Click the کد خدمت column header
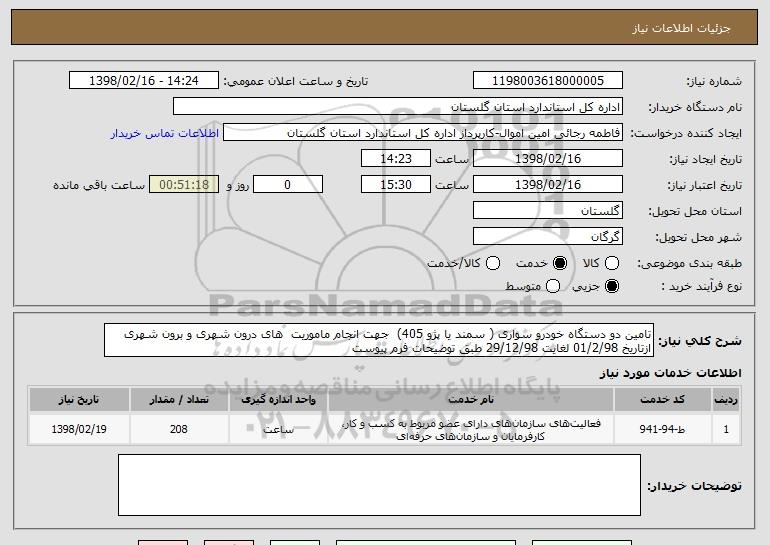 click(x=662, y=400)
